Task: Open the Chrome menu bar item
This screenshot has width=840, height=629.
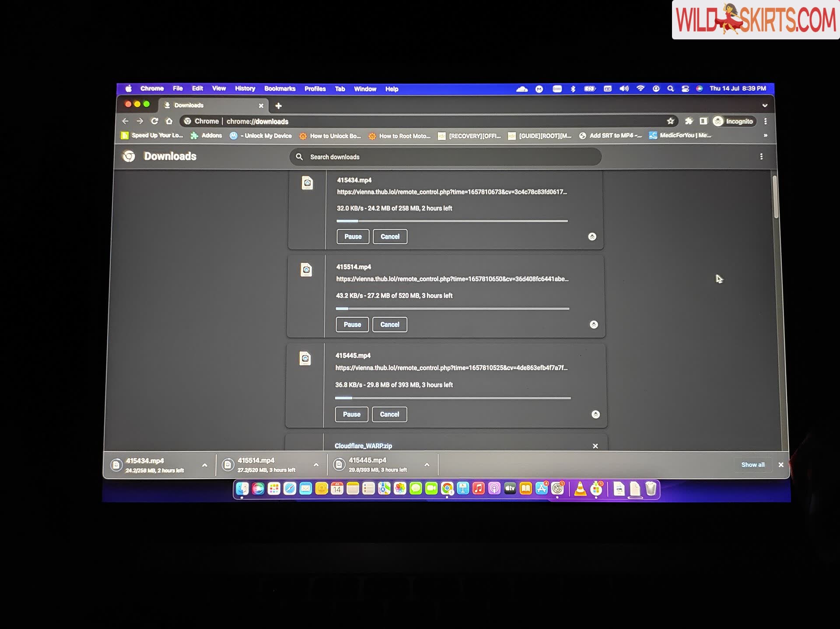Action: pos(151,88)
